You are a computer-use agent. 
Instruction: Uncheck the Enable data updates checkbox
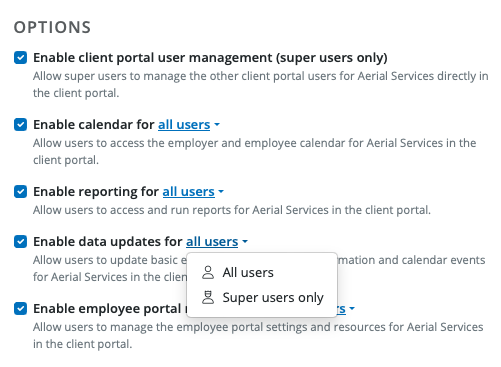point(20,241)
